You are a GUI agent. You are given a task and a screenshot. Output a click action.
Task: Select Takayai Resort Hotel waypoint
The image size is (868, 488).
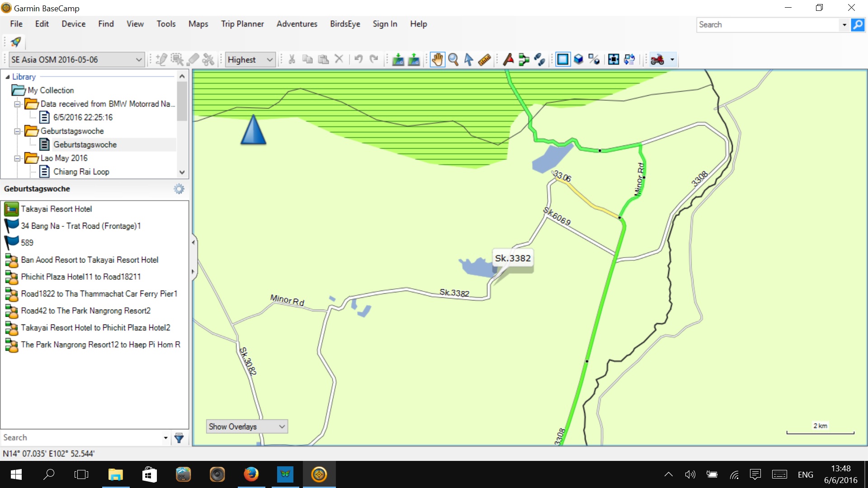(x=56, y=209)
